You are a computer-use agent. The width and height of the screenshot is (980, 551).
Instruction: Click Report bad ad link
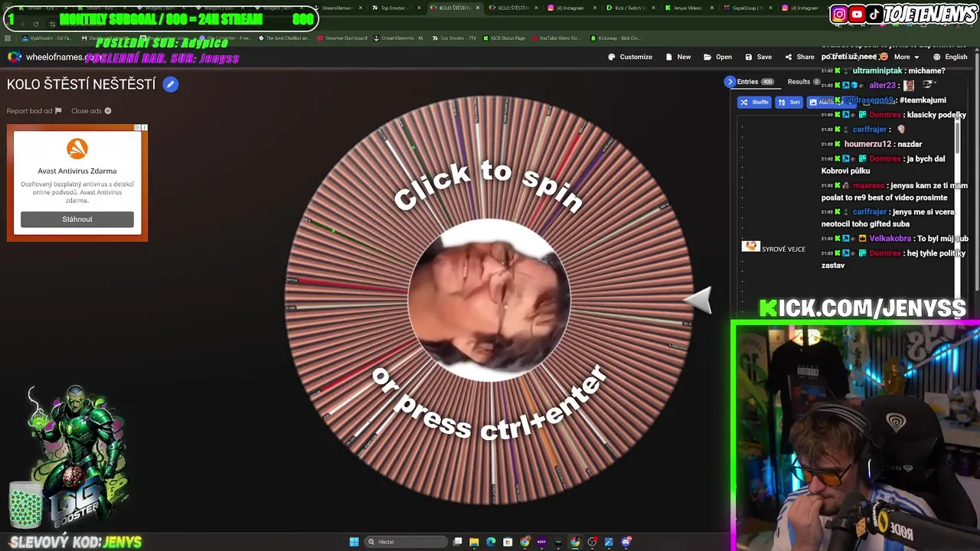34,111
